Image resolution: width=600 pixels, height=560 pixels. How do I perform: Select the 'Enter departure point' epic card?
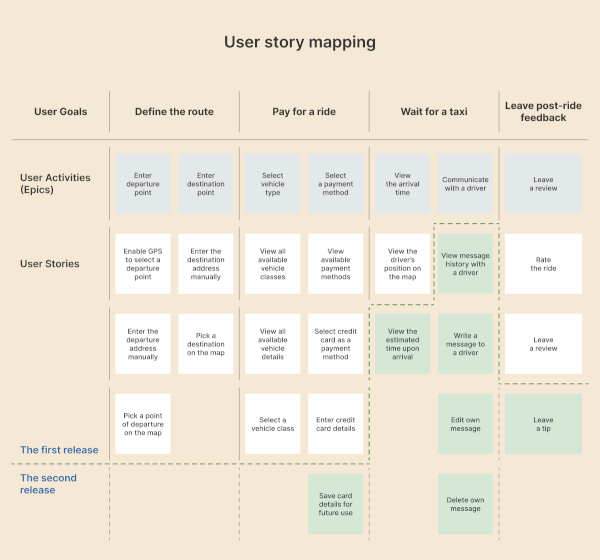pos(143,184)
